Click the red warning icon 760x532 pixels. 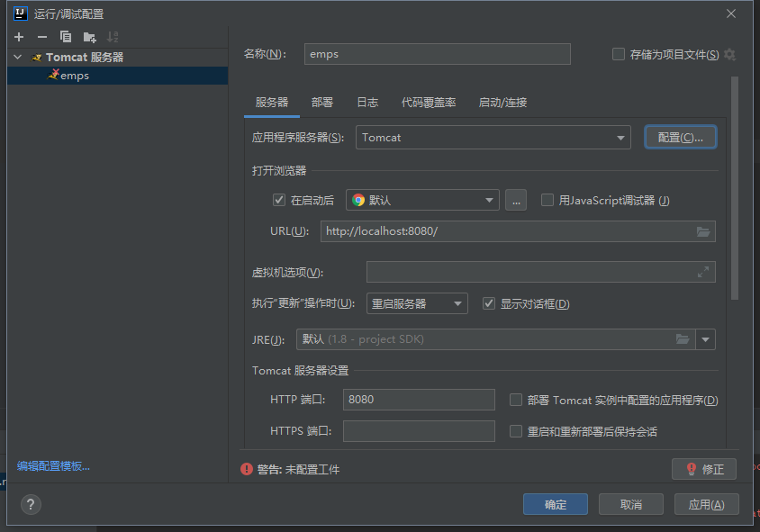point(247,469)
